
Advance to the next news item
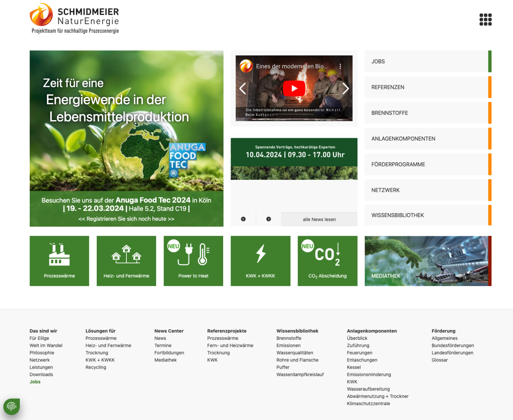click(x=269, y=219)
